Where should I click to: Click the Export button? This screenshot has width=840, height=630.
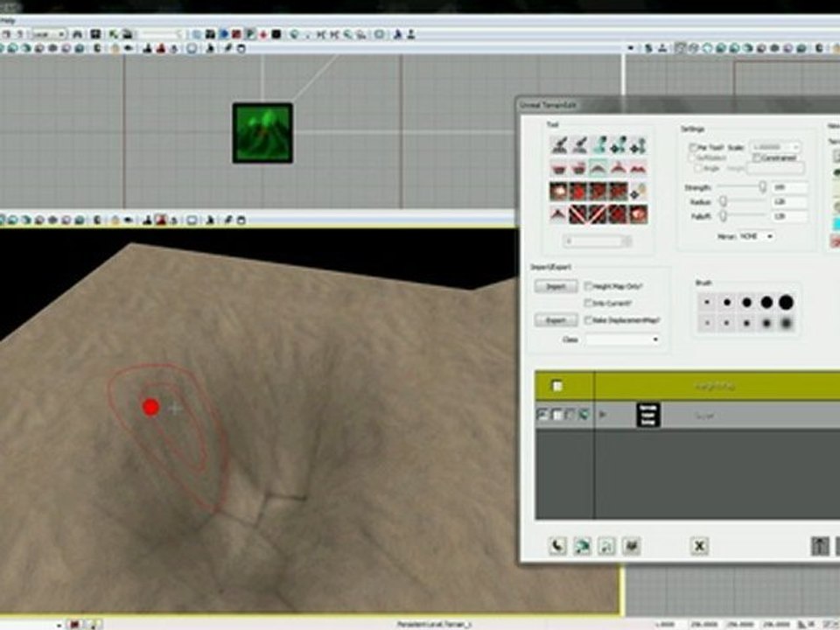coord(556,320)
